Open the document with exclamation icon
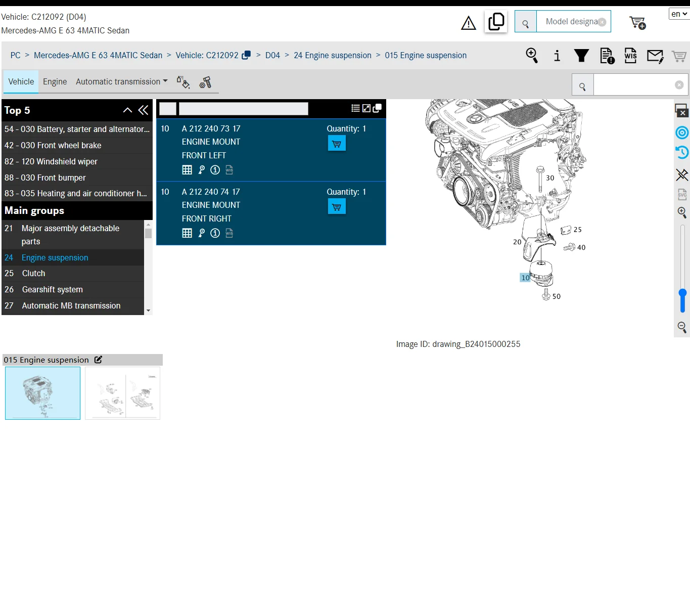The image size is (690, 616). click(x=607, y=56)
